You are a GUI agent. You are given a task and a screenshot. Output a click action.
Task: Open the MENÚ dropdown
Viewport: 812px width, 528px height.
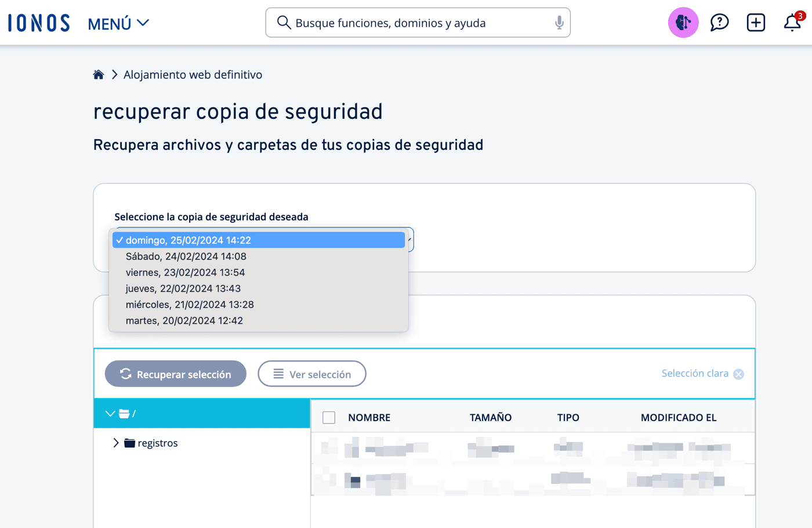click(x=118, y=24)
